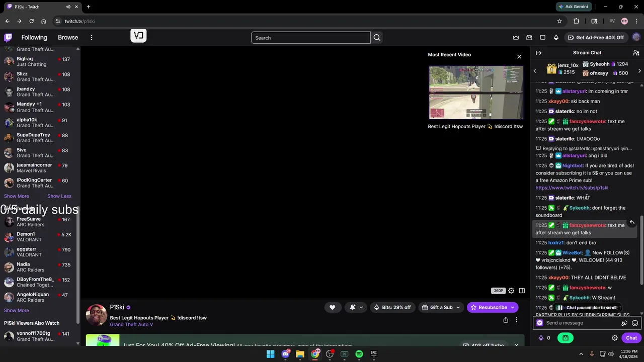
Task: Open the Twitch home logo
Action: point(8,37)
